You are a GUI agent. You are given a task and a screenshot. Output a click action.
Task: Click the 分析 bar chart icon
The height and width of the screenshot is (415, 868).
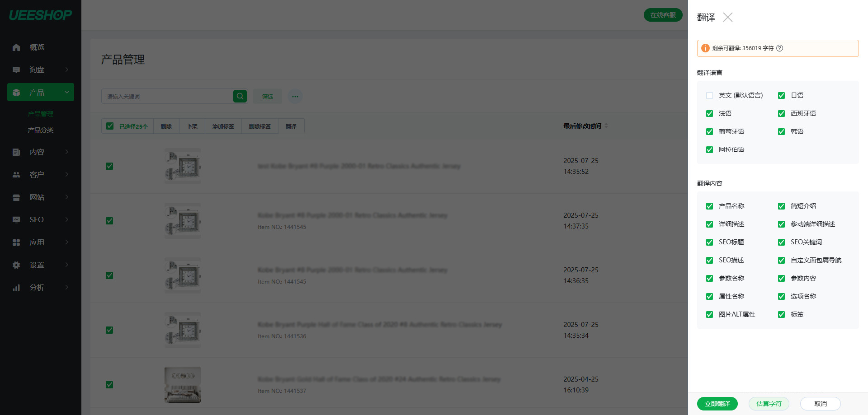(16, 287)
